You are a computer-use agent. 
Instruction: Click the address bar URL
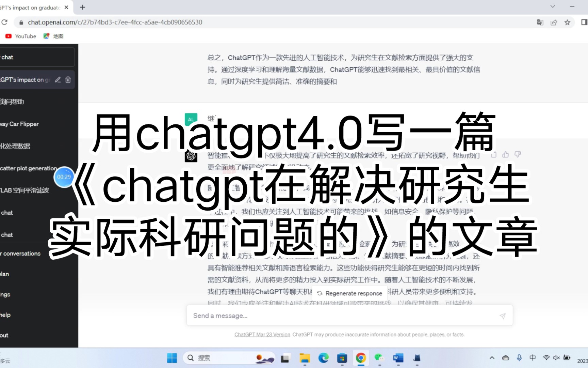click(115, 22)
